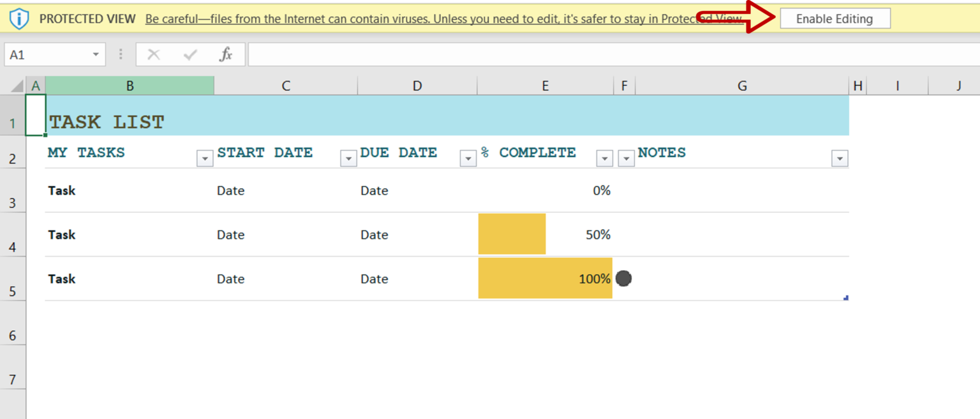Click the Insert Function fx icon

(x=226, y=54)
